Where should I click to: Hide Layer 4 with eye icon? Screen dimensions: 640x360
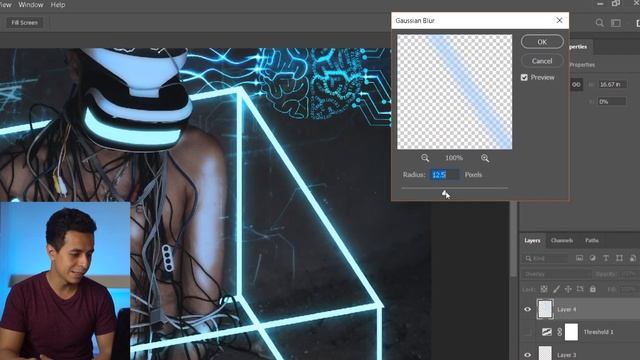coord(527,309)
